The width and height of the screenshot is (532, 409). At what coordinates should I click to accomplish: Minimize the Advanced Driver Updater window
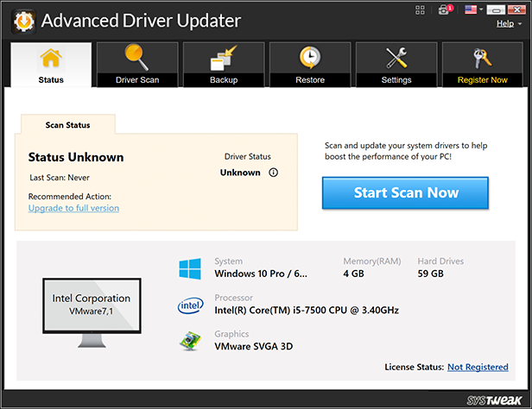pos(496,9)
